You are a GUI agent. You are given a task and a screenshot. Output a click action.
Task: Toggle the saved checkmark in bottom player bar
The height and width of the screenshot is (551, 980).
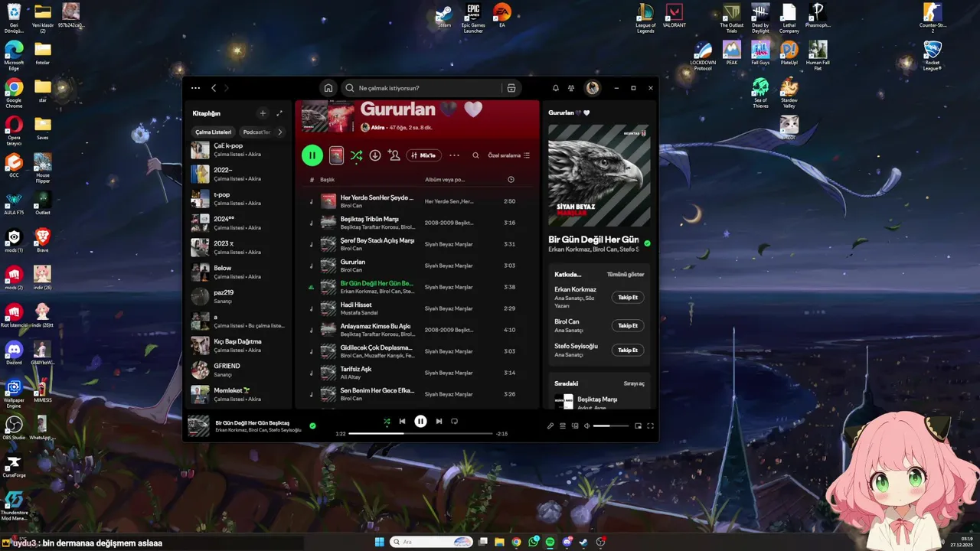pyautogui.click(x=312, y=425)
